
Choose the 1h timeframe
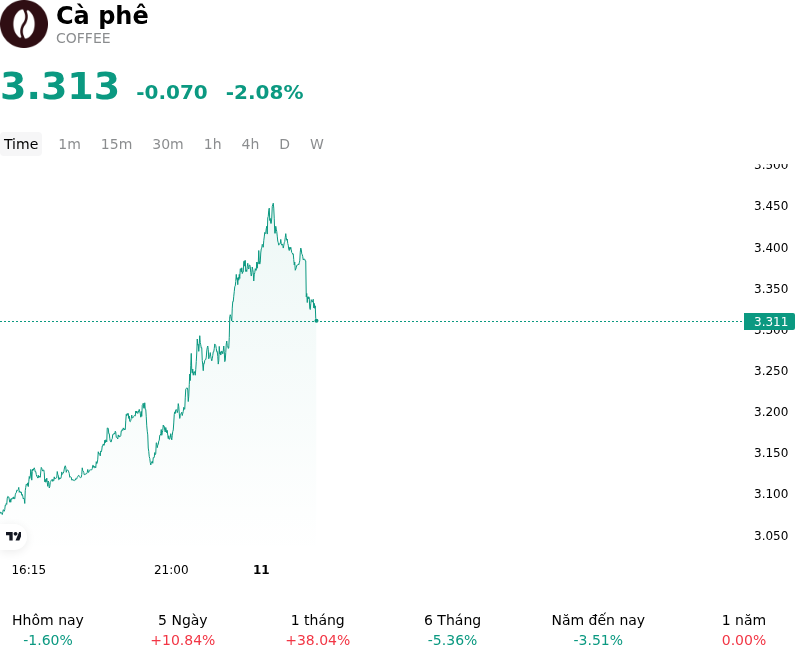pos(213,144)
